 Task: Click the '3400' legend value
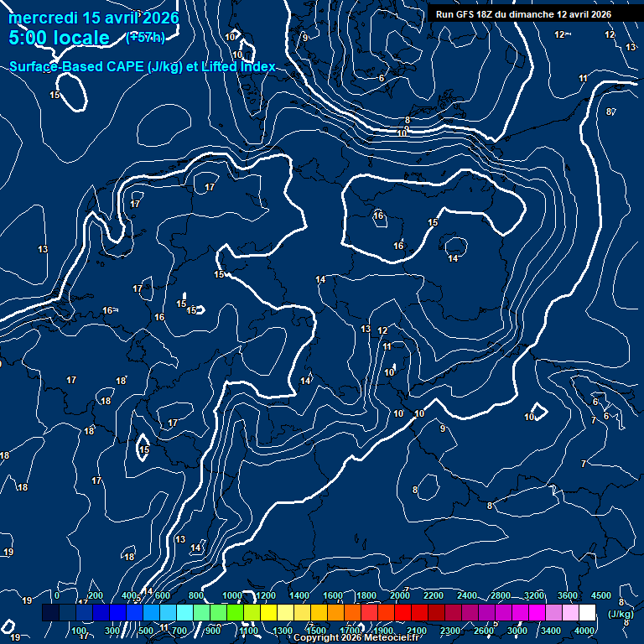coord(551,631)
